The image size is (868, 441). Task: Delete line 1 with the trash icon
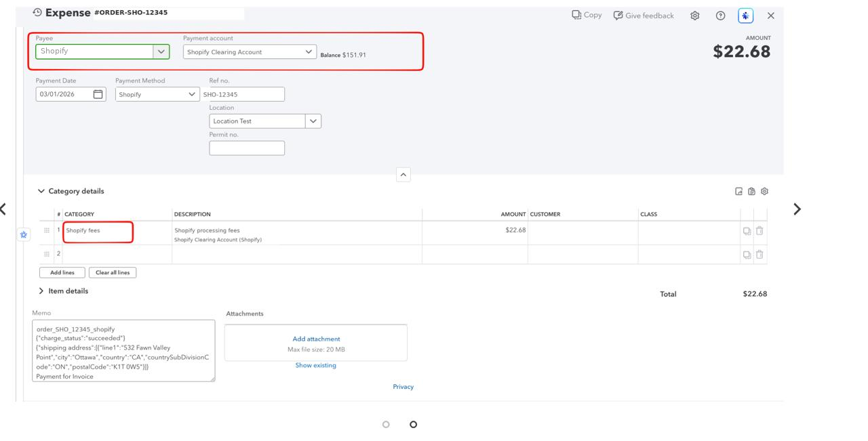coord(759,231)
